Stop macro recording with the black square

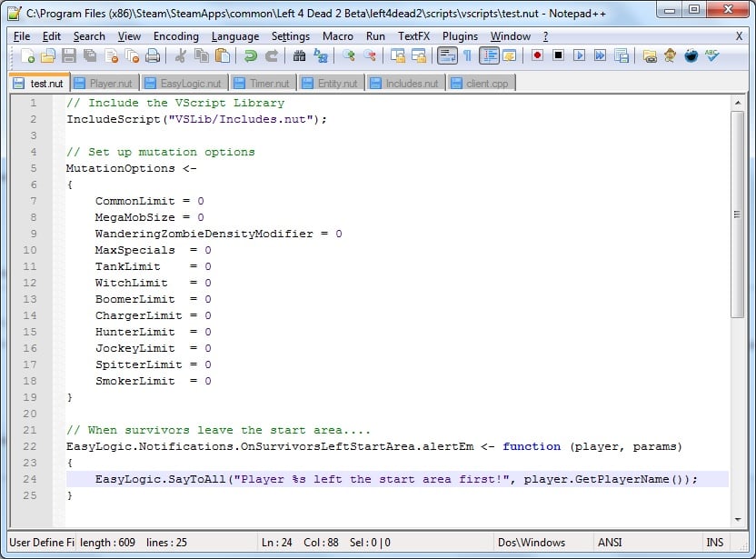[558, 55]
